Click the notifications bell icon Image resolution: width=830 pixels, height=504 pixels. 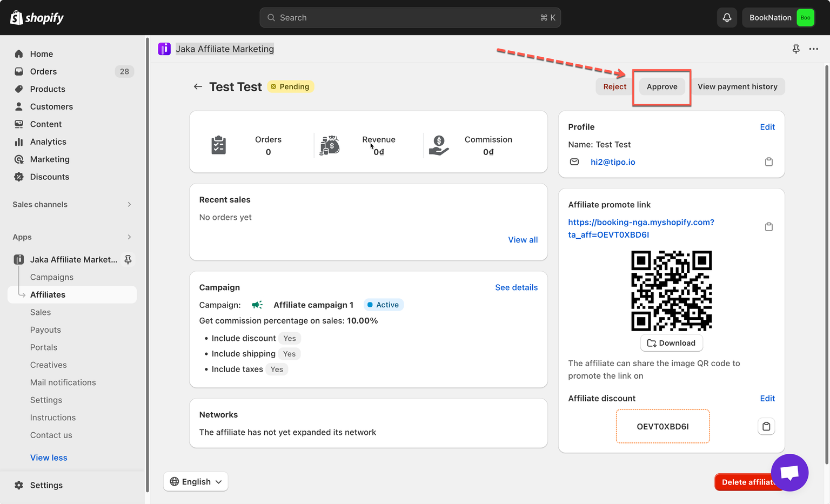(x=727, y=18)
